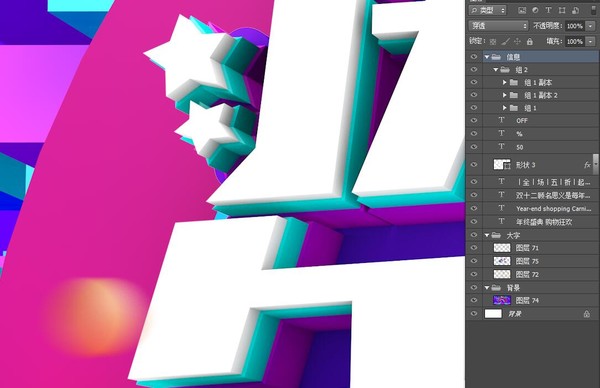Filter layers by text layer type

point(548,10)
